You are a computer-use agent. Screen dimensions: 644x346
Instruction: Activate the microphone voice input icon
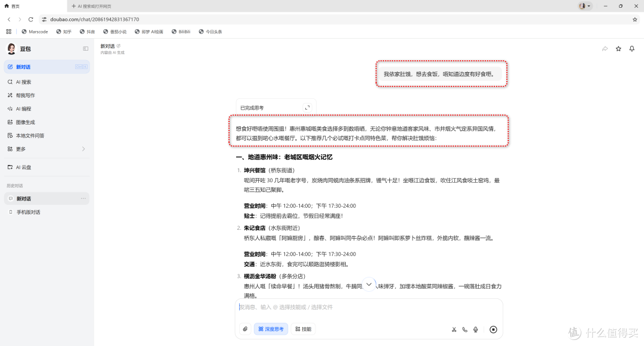click(x=476, y=329)
